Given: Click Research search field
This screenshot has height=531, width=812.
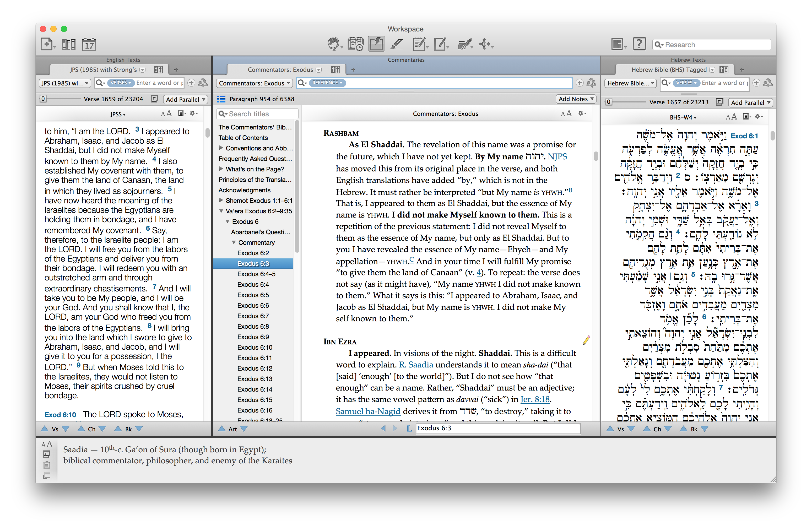Looking at the screenshot, I should point(712,45).
